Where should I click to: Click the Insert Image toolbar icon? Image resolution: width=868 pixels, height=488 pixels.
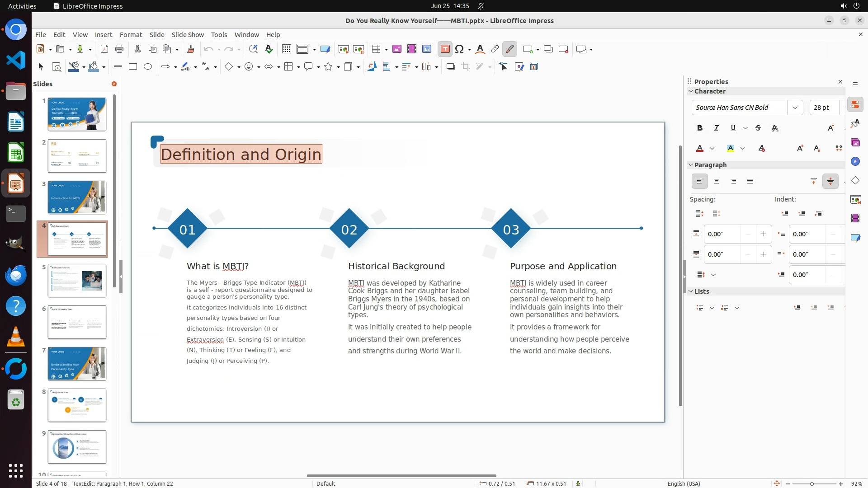coord(396,49)
